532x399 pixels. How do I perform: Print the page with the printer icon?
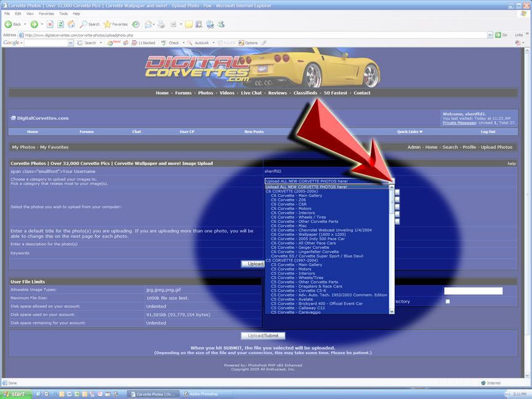161,24
